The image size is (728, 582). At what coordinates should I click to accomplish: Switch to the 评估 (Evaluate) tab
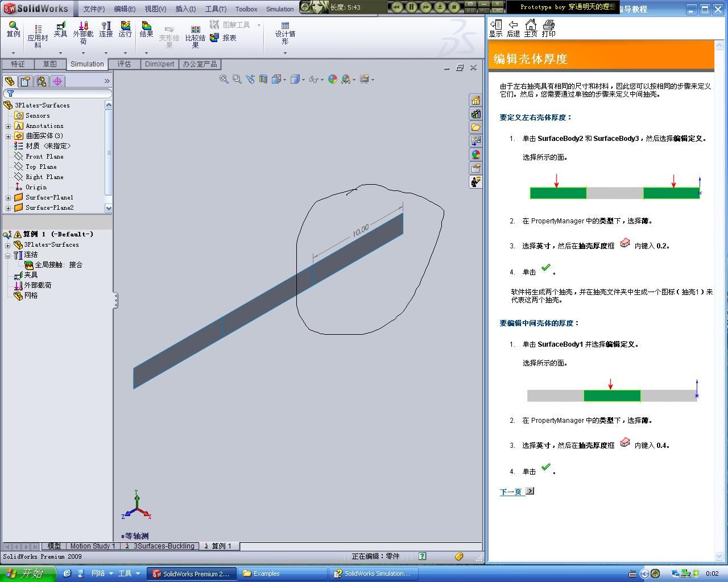click(124, 64)
